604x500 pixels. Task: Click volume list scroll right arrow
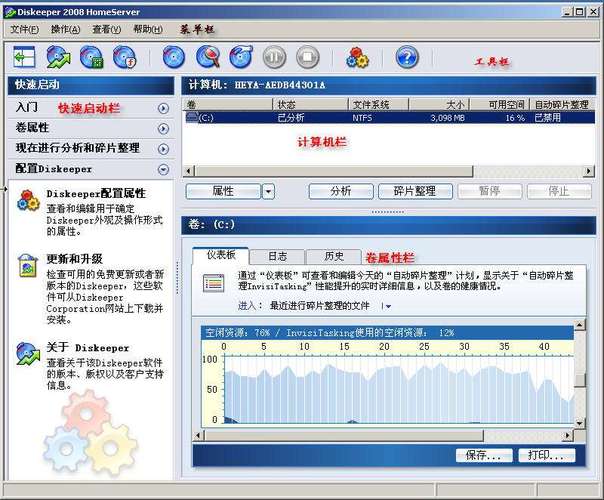[589, 171]
